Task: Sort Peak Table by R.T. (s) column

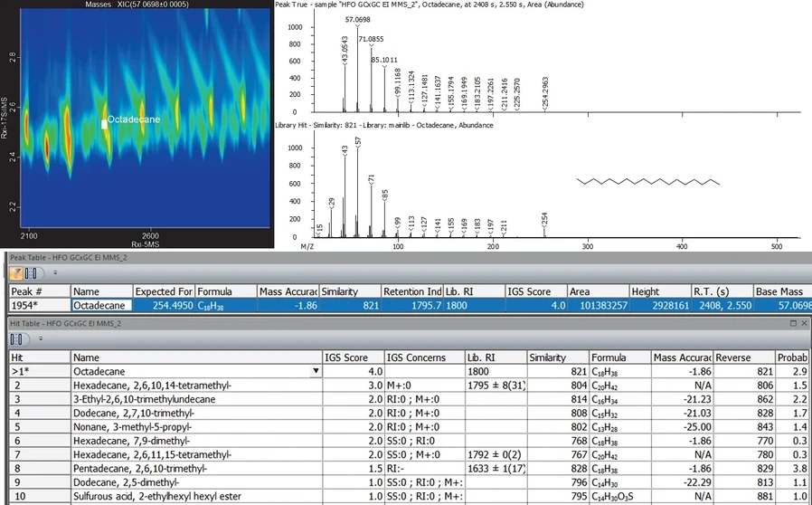Action: click(722, 291)
